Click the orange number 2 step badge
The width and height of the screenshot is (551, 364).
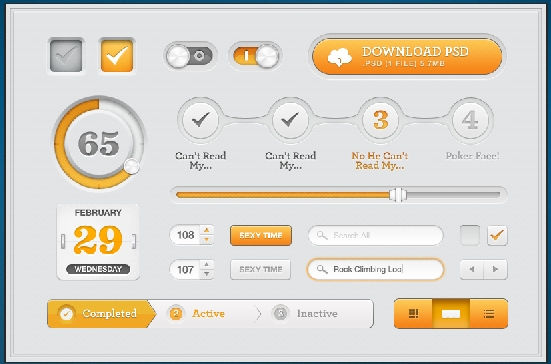click(176, 313)
